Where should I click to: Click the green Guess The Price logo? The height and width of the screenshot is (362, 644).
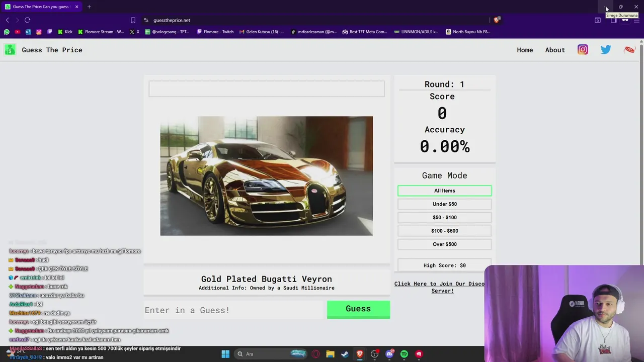10,50
